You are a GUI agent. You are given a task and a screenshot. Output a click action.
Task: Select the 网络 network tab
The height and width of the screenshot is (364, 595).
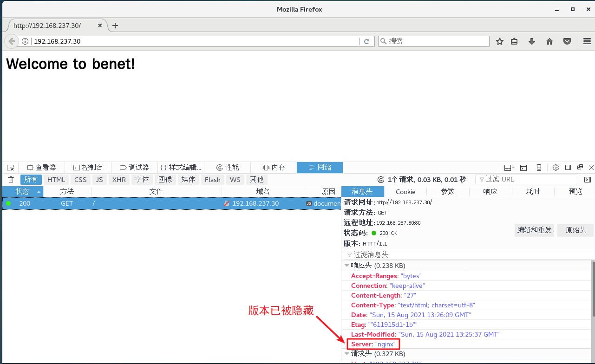pos(320,168)
